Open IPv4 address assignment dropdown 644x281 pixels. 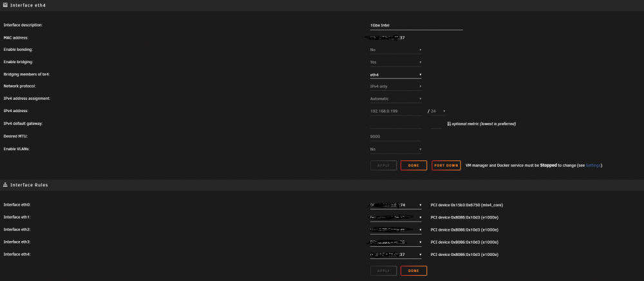pos(396,99)
